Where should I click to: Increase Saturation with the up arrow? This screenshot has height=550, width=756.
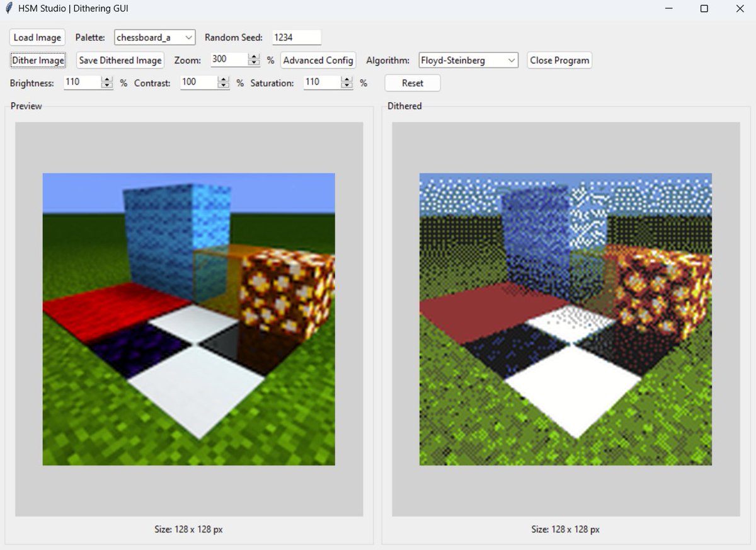(x=347, y=79)
